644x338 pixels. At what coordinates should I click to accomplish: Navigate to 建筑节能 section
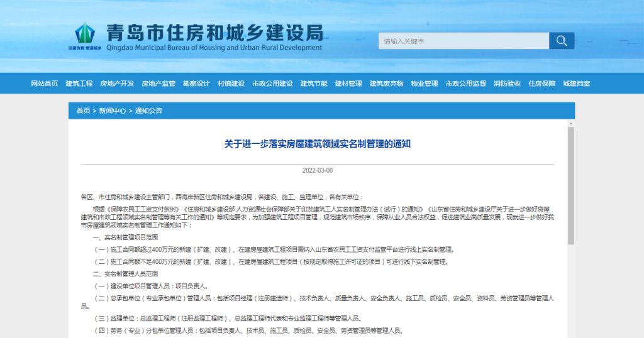point(314,84)
